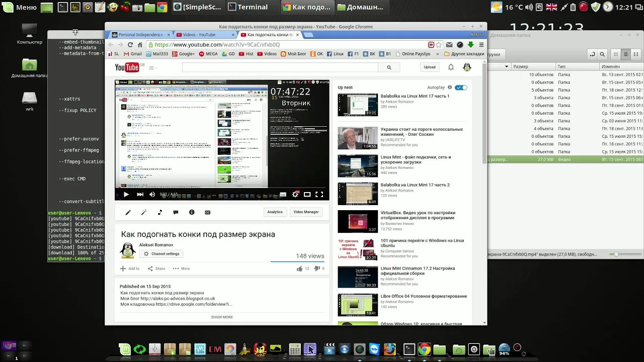Open the Мой Блог bookmark

[294, 54]
